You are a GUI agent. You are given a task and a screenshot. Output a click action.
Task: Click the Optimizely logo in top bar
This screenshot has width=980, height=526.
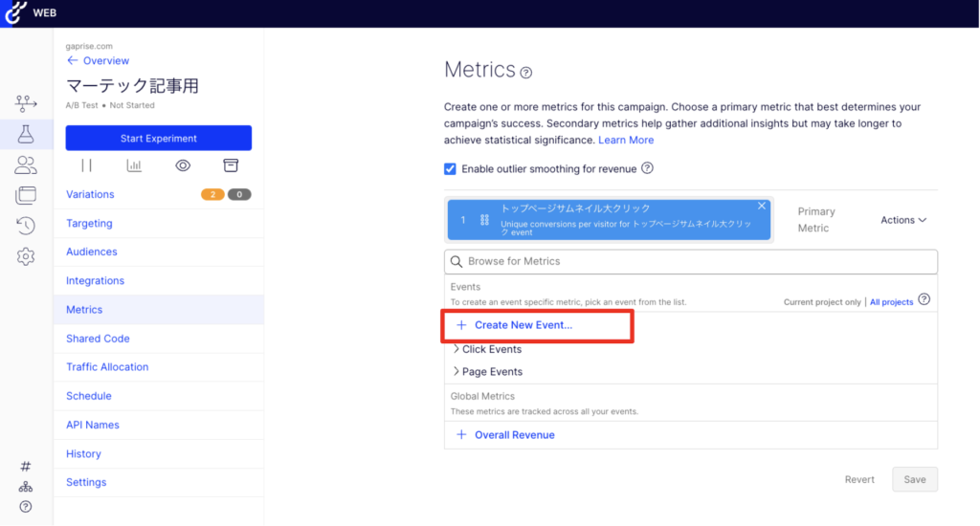click(x=14, y=13)
